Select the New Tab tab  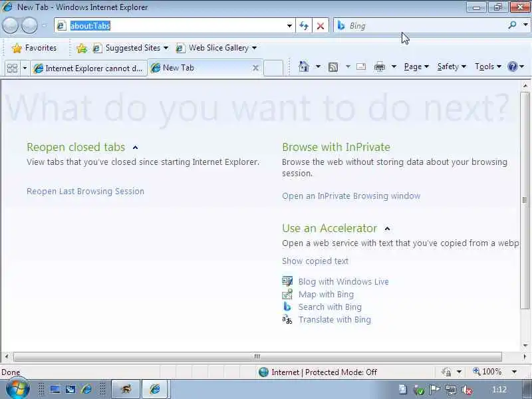(200, 68)
